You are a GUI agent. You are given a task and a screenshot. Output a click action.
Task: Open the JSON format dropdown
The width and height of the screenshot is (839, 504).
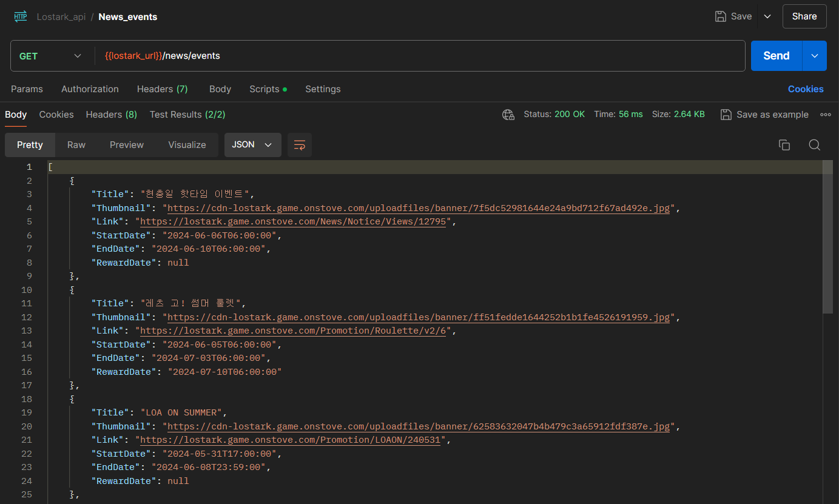point(253,145)
